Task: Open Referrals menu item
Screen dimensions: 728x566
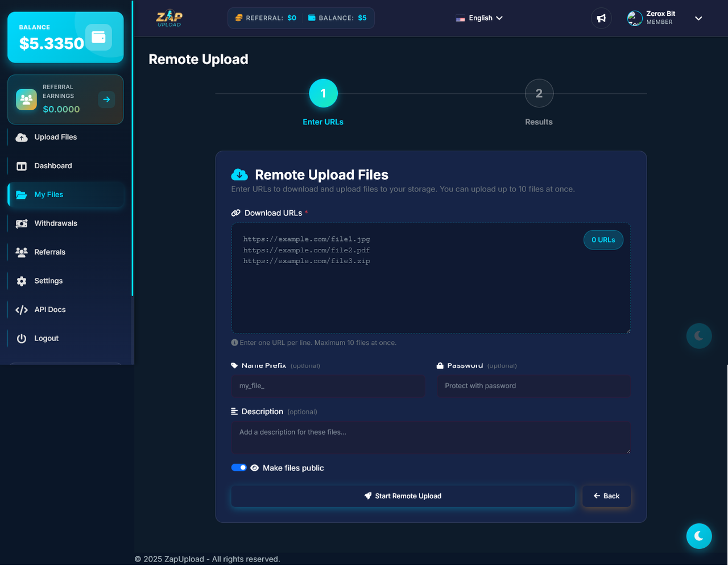Action: click(x=65, y=252)
